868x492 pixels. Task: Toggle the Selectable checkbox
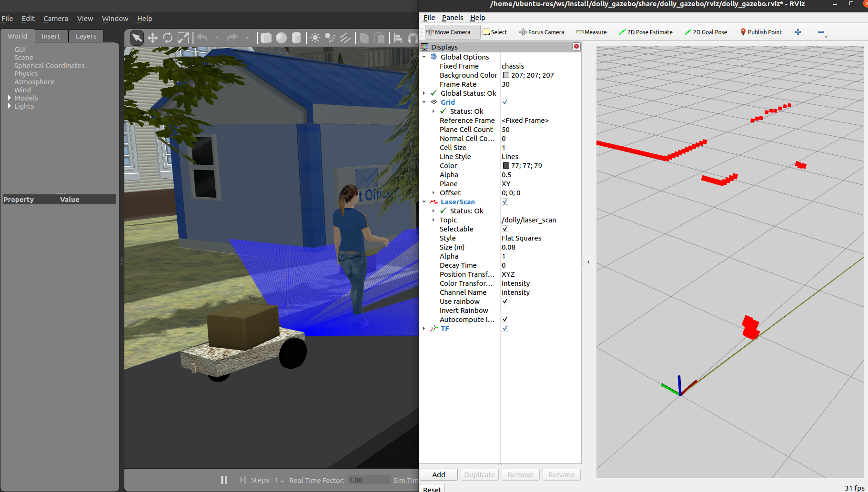[x=505, y=229]
